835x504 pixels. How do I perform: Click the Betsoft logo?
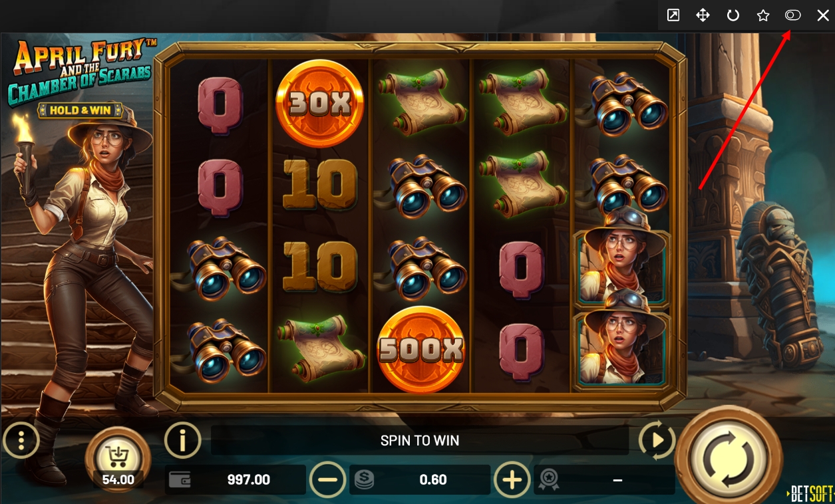tap(811, 493)
